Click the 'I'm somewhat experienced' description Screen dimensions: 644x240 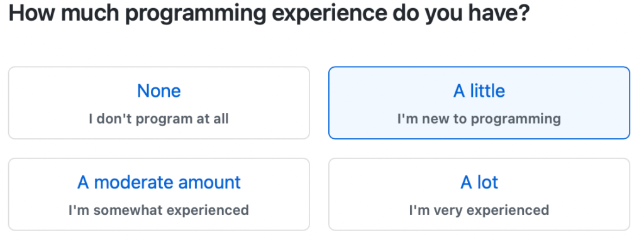tap(158, 210)
